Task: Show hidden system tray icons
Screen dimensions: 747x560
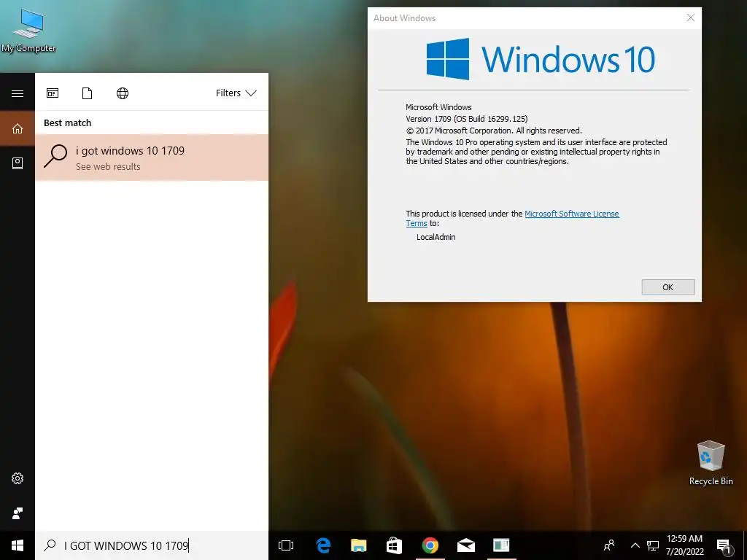Action: coord(635,545)
